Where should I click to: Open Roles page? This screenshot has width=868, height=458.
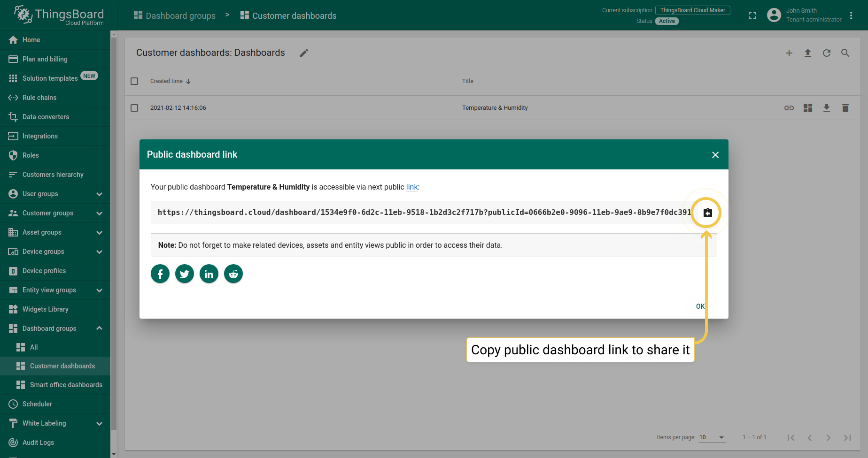55,155
